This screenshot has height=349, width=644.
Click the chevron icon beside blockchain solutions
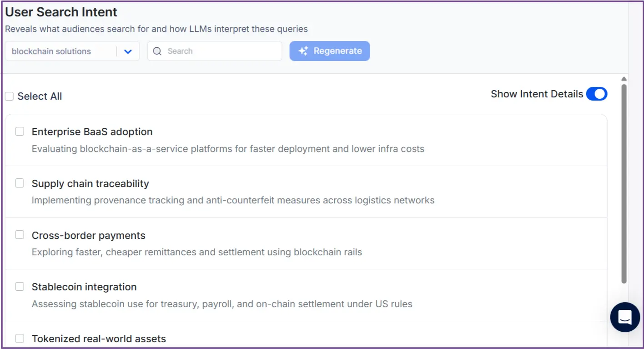128,51
